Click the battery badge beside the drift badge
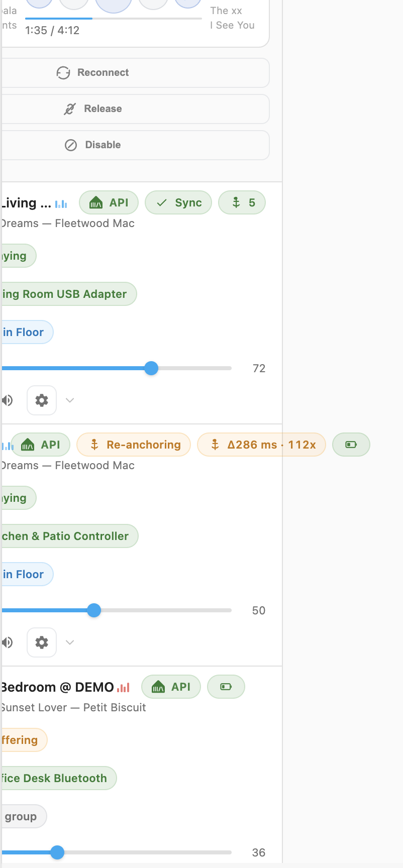Screen dimensions: 403x868 351,445
